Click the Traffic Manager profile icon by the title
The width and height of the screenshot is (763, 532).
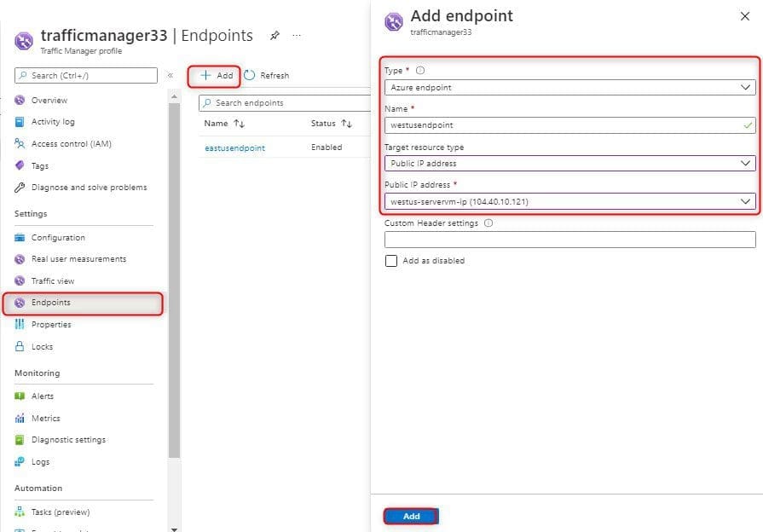coord(24,42)
